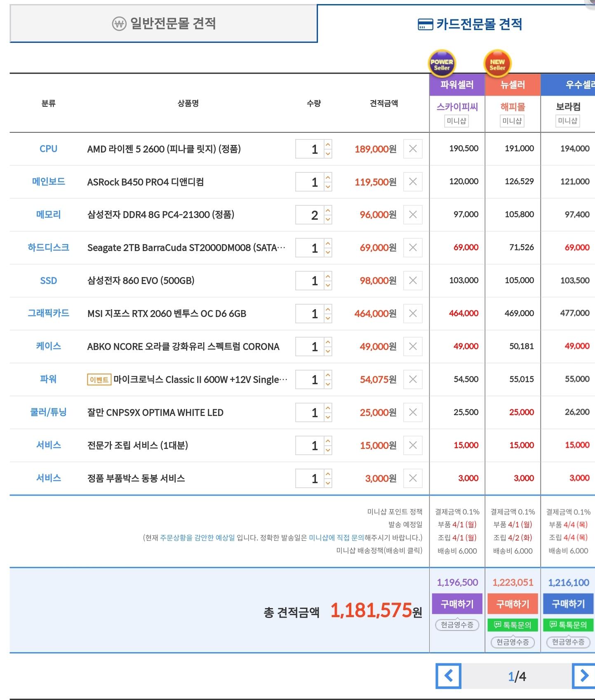Click the 그래픽카드 category link
This screenshot has height=700, width=595.
pyautogui.click(x=48, y=313)
